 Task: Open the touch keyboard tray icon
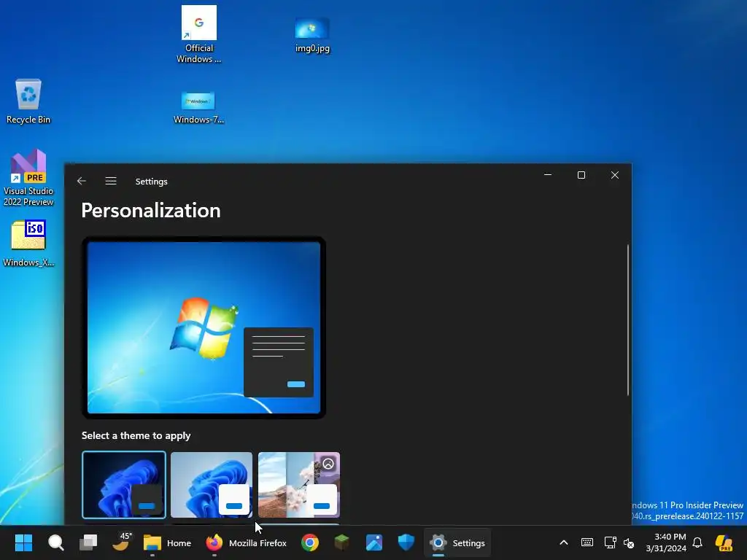point(587,542)
